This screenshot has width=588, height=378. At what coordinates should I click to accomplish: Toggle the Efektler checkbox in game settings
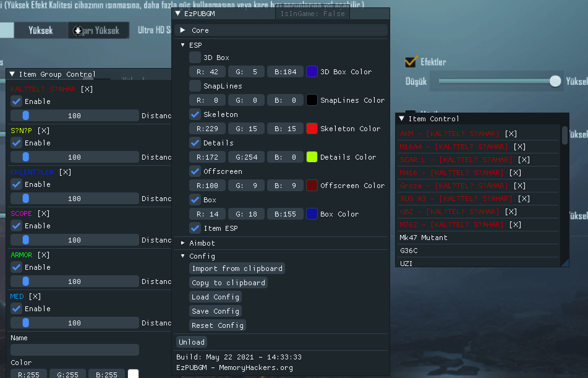pyautogui.click(x=411, y=62)
